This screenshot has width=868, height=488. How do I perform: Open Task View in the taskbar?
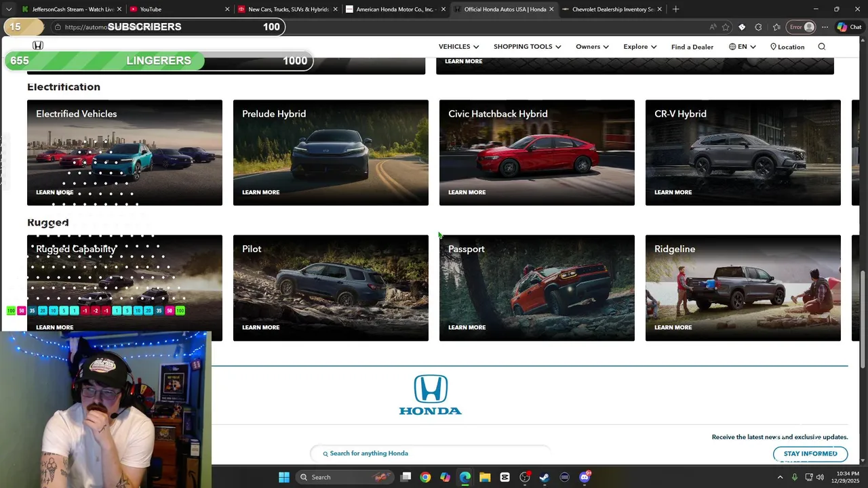(406, 477)
